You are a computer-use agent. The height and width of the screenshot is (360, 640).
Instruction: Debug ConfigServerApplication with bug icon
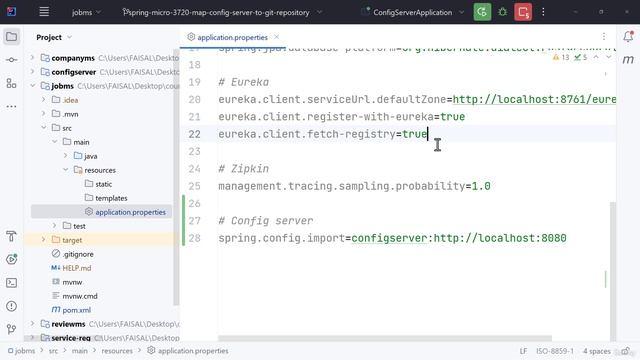[x=502, y=12]
